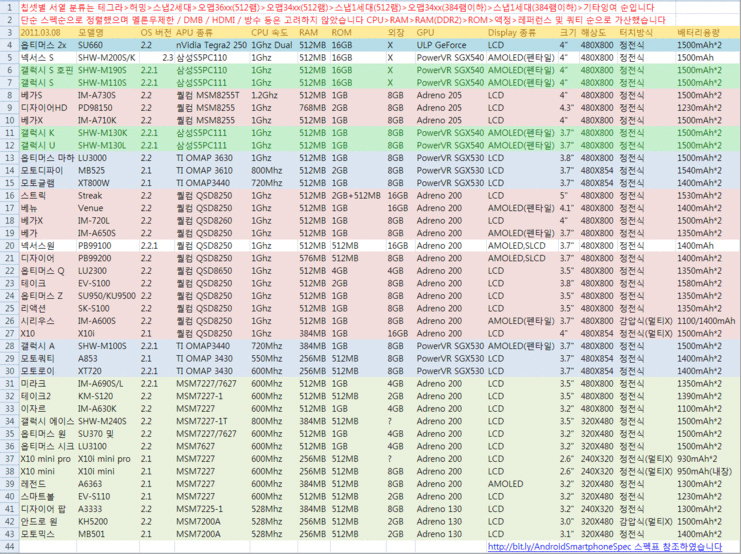Select the model cell MB501
This screenshot has height=554, width=741.
click(91, 534)
